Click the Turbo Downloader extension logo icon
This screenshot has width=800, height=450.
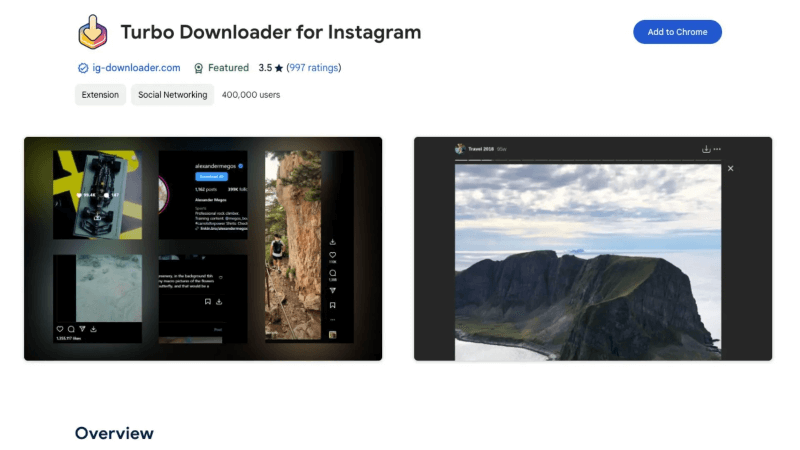93,32
